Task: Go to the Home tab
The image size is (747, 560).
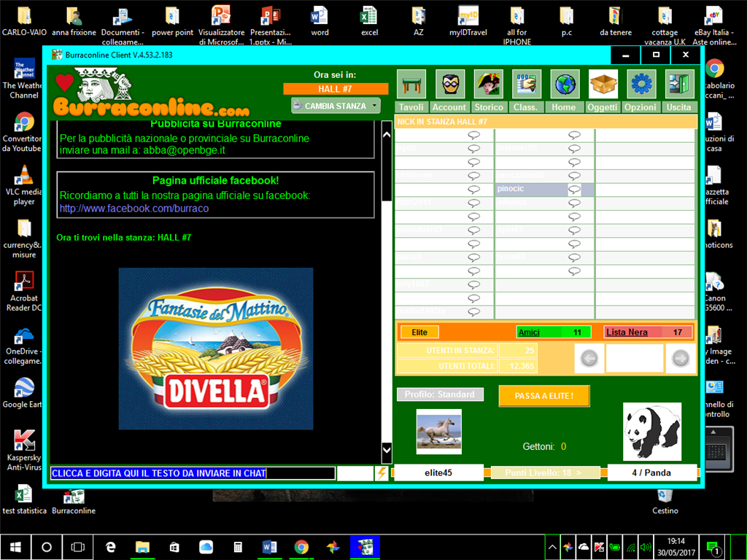Action: coord(564,107)
